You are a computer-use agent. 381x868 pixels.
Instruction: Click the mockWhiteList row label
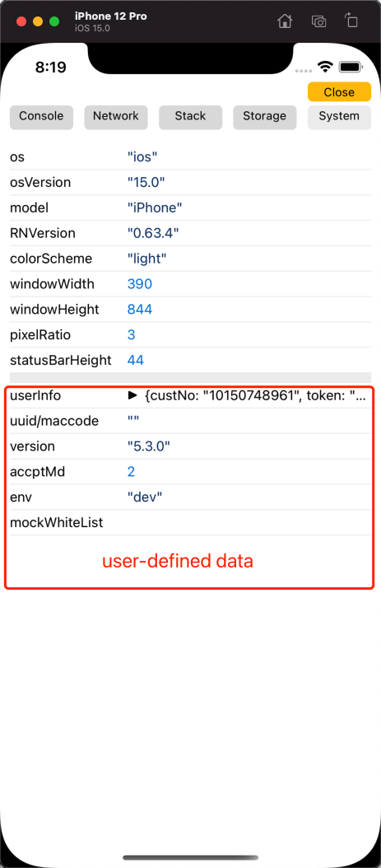pyautogui.click(x=57, y=522)
